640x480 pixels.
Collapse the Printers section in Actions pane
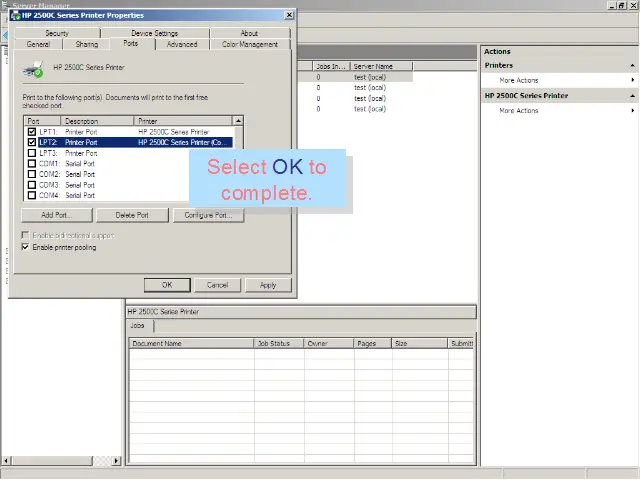[632, 65]
